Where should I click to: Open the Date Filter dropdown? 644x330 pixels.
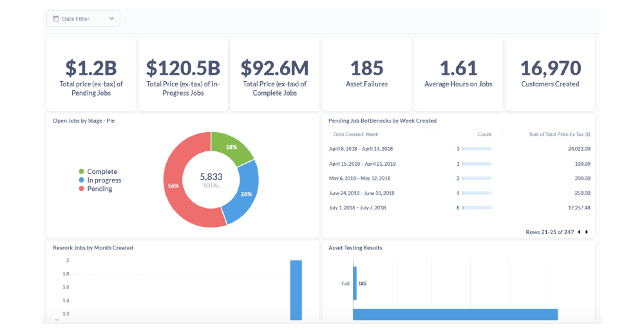click(x=83, y=19)
